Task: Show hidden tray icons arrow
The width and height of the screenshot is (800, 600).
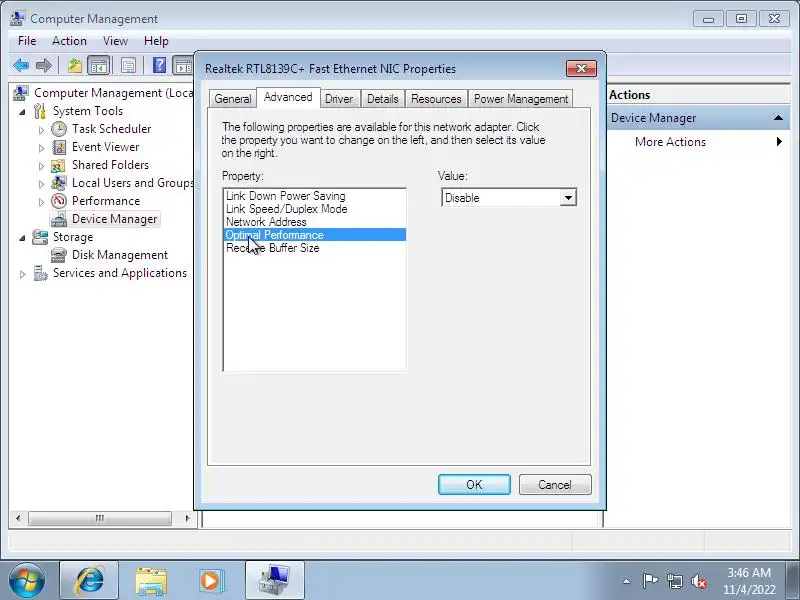Action: [x=627, y=581]
